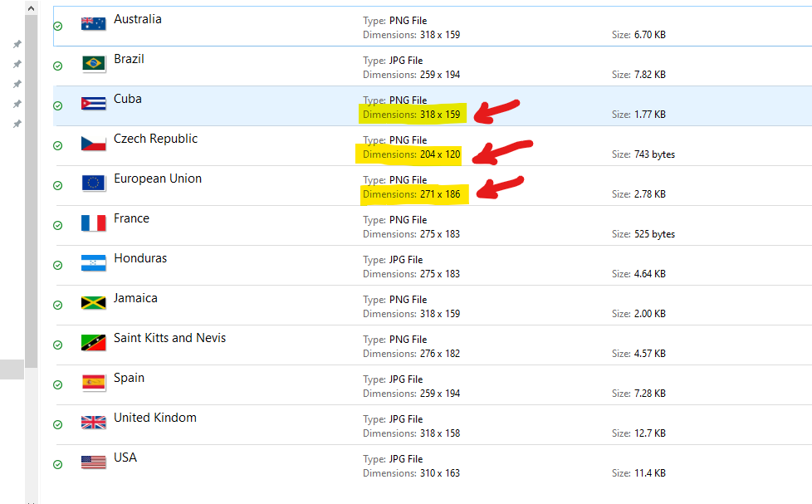Click Type PNG File in Jamaica row
The height and width of the screenshot is (504, 812).
tap(394, 300)
